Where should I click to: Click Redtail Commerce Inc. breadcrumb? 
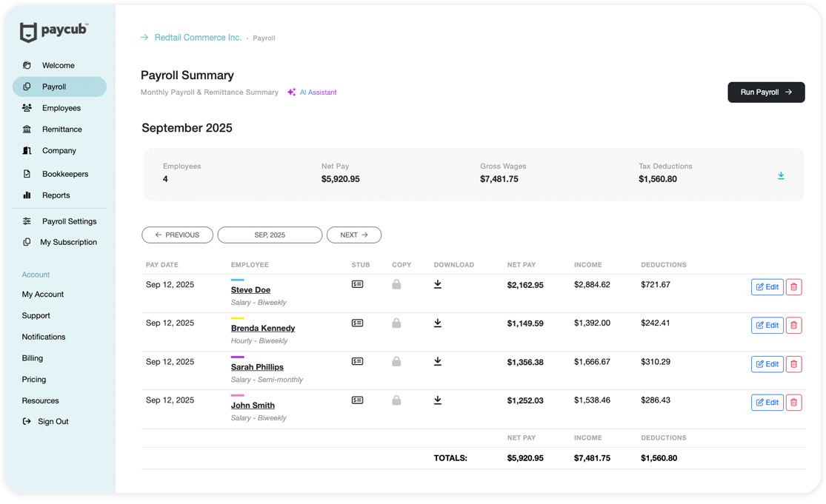(x=198, y=38)
